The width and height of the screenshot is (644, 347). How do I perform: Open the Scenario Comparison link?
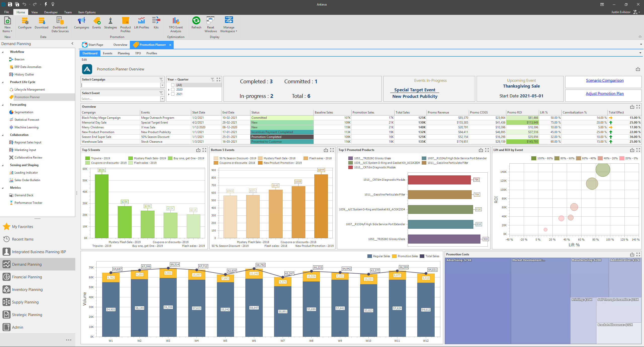(605, 80)
